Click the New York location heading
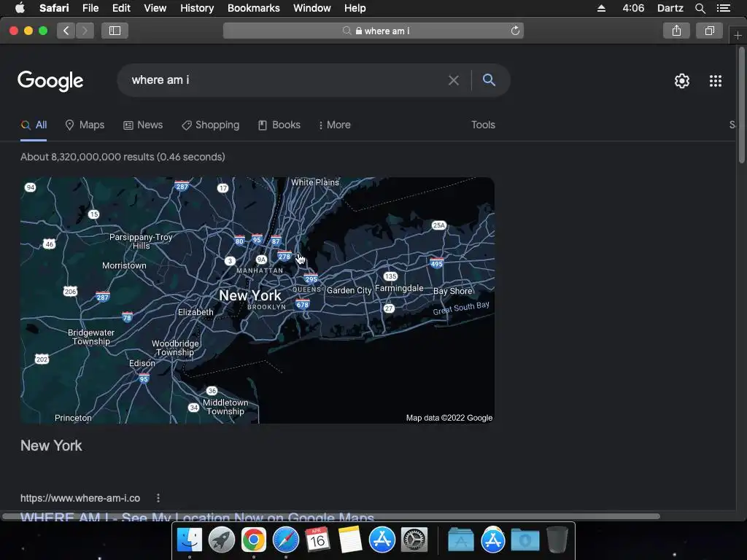This screenshot has width=747, height=560. [x=51, y=446]
